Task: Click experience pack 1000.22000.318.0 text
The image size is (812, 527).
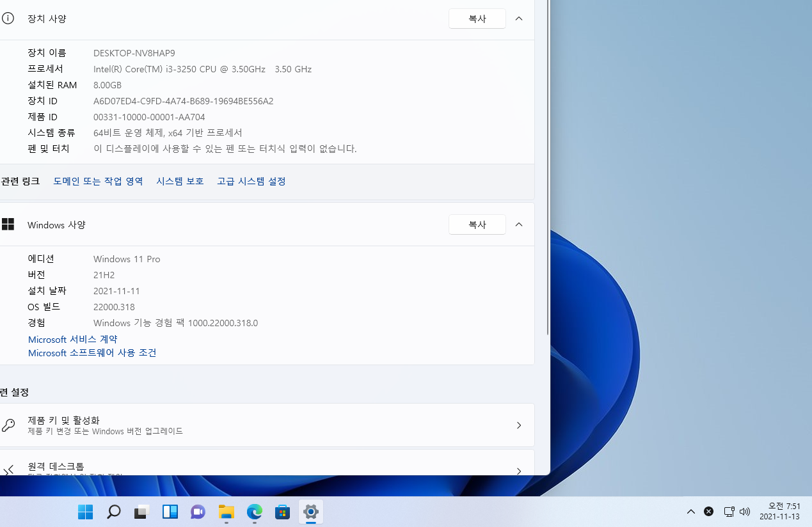Action: click(x=176, y=323)
